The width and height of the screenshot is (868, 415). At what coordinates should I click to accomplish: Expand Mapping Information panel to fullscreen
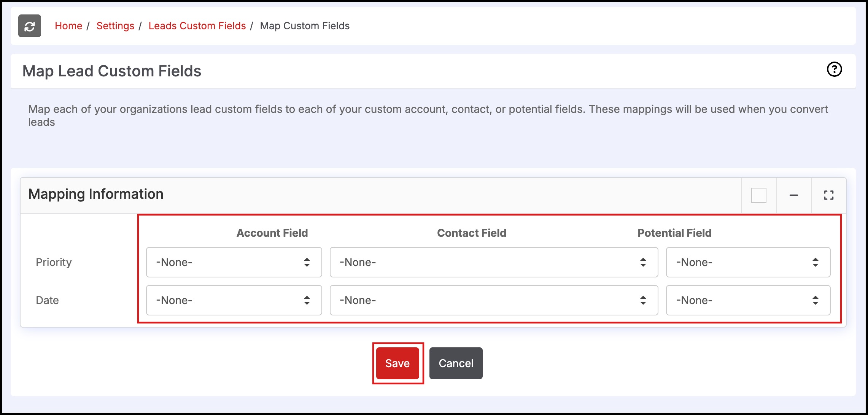point(828,195)
